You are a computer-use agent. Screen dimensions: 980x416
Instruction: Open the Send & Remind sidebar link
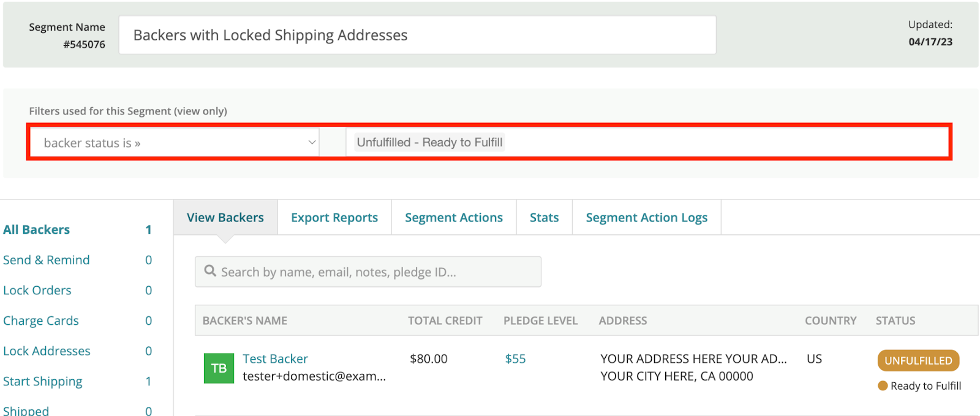(x=47, y=260)
